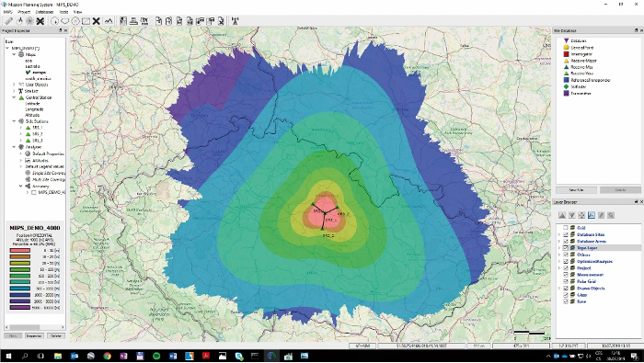Pick the polygon drawing tool

[65, 21]
